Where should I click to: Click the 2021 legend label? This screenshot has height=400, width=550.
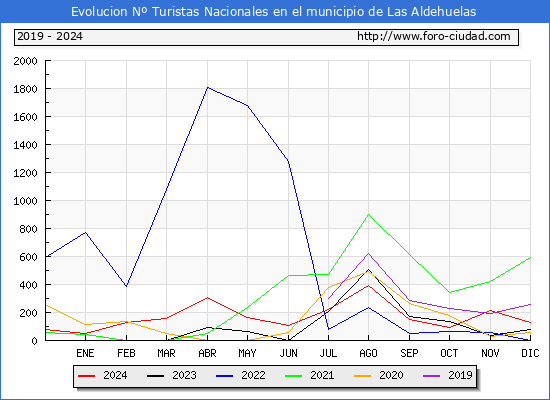click(x=322, y=375)
